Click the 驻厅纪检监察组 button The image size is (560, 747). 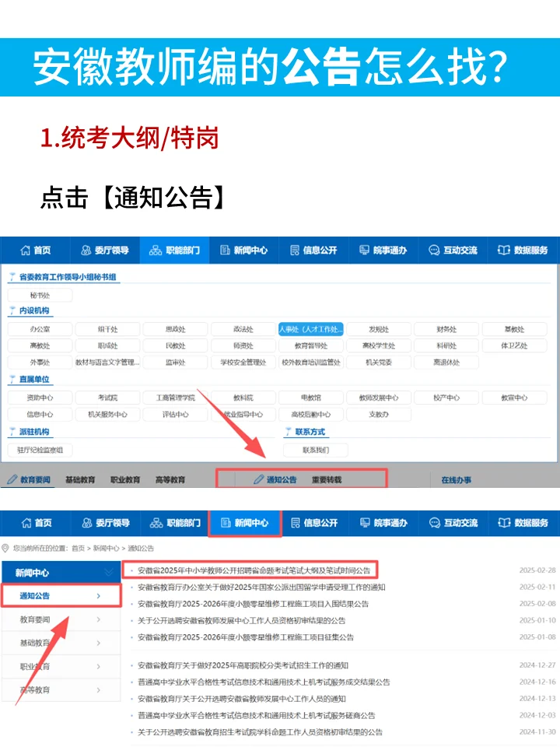pyautogui.click(x=40, y=450)
